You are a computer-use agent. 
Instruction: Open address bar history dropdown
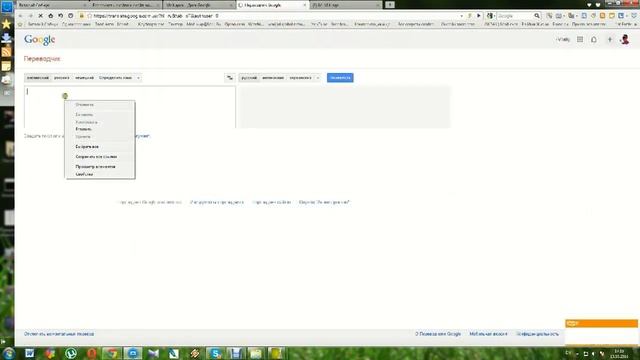(462, 16)
